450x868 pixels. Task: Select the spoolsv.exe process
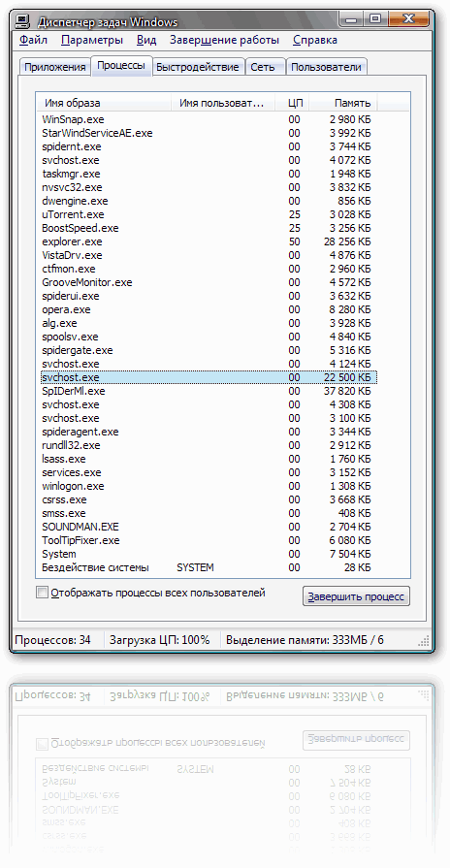click(x=209, y=337)
